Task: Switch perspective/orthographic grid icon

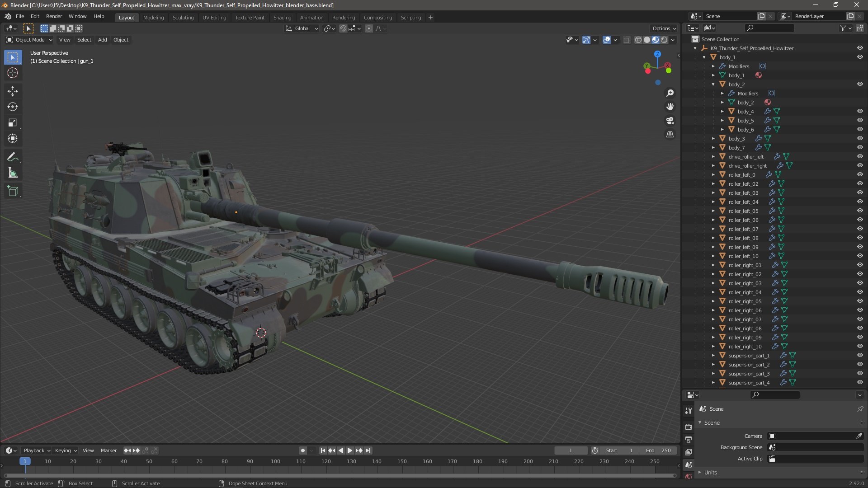Action: [x=670, y=135]
